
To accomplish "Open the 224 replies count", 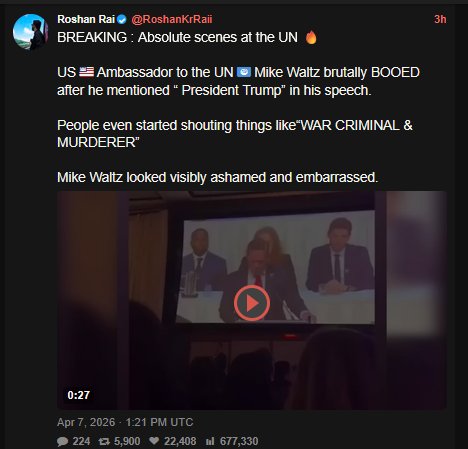I will pos(81,441).
